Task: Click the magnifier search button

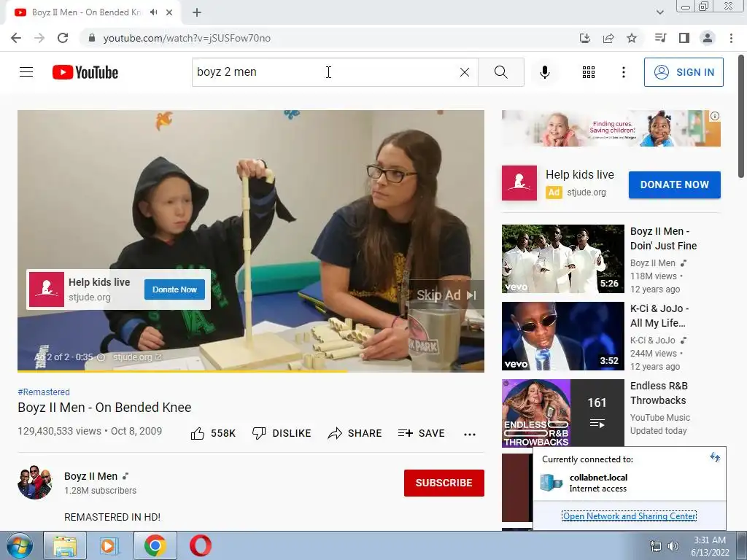Action: click(x=500, y=72)
